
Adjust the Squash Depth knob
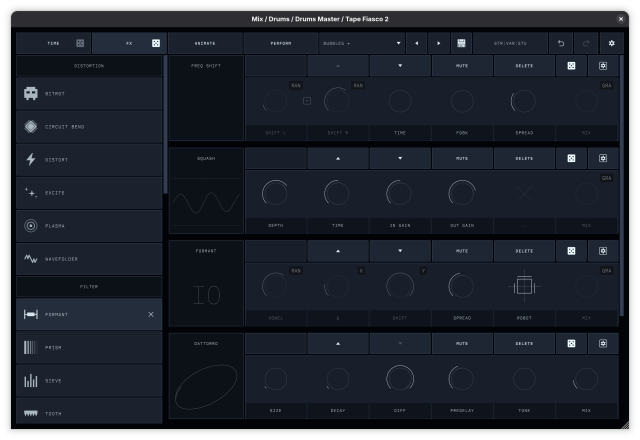tap(275, 193)
